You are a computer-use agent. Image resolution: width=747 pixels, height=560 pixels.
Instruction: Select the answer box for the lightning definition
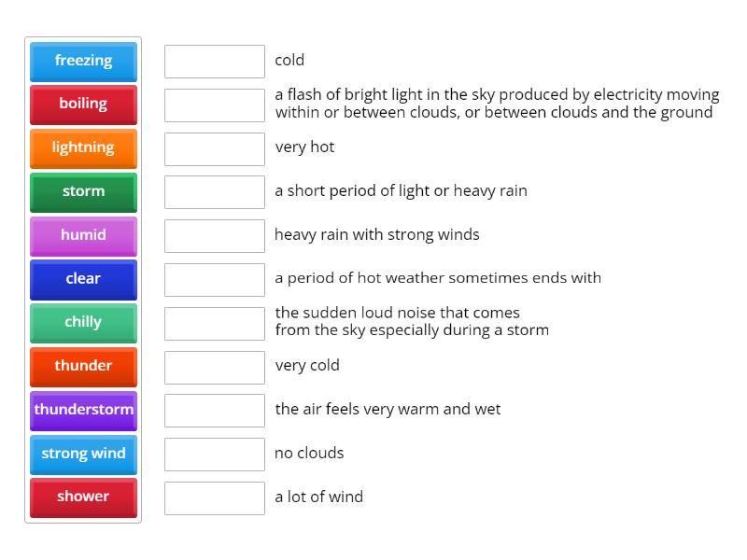pos(214,105)
